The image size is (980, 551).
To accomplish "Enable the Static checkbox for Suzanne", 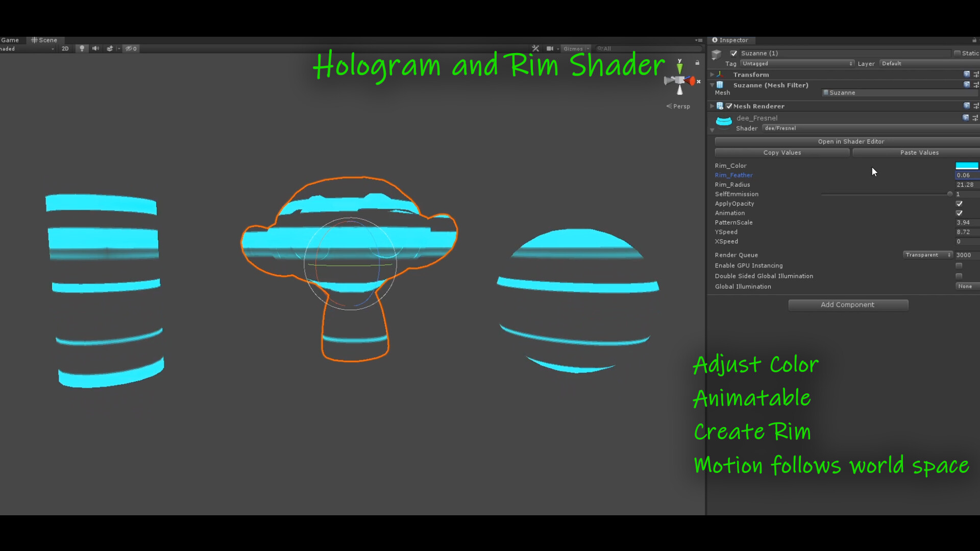I will coord(958,53).
